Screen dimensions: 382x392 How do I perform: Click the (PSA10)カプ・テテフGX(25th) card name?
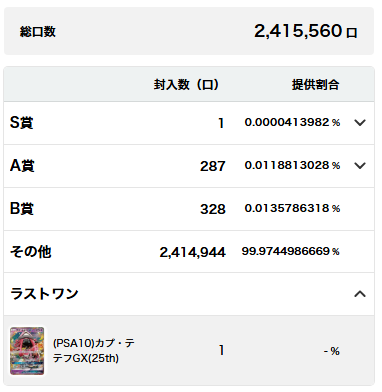click(94, 351)
